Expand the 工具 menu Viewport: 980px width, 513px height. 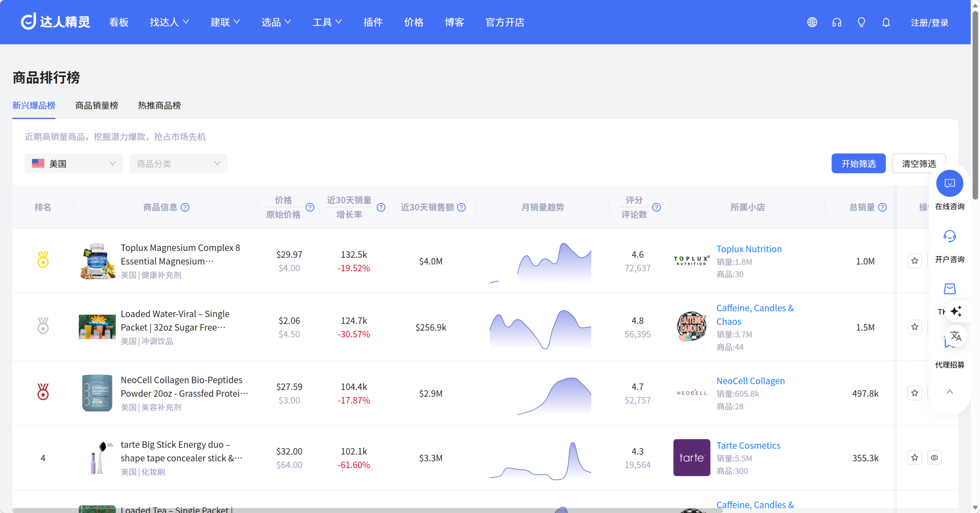coord(327,22)
